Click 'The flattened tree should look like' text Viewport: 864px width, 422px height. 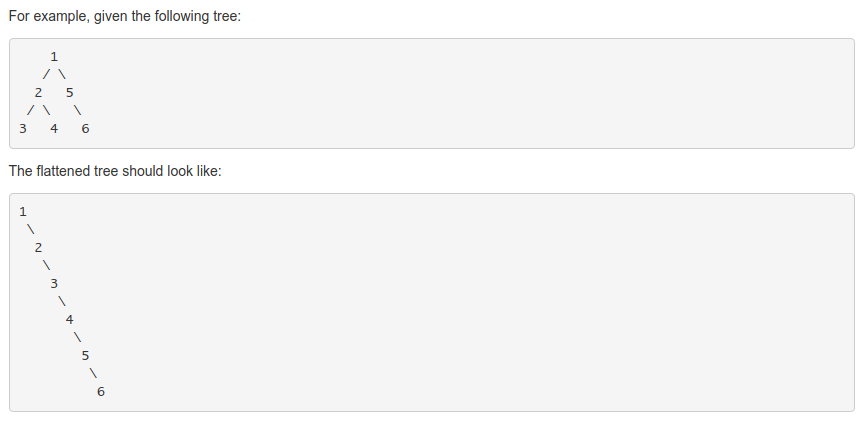(x=115, y=171)
